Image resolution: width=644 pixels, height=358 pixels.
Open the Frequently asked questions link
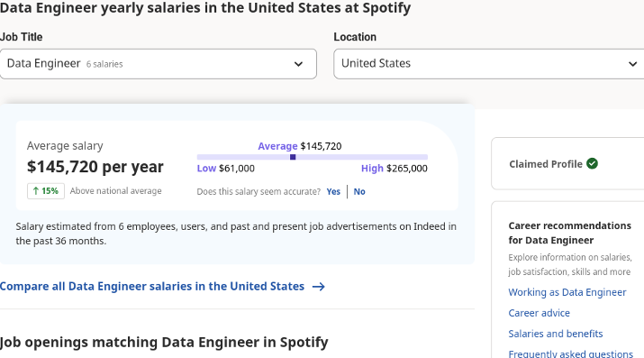point(570,353)
